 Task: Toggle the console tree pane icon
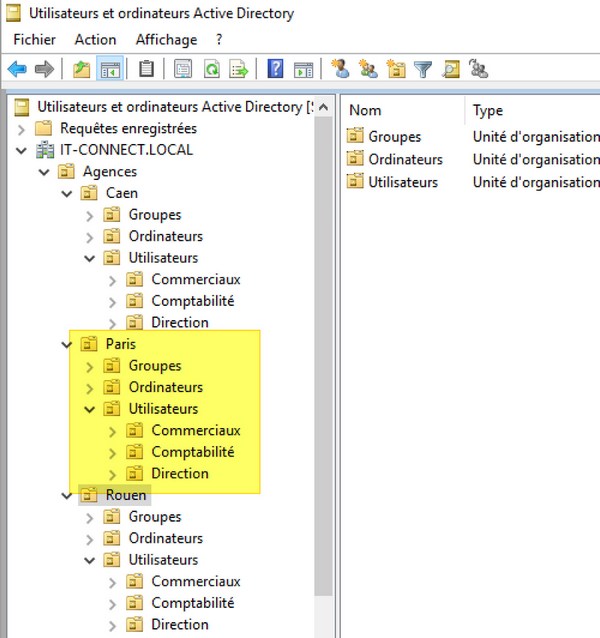(x=110, y=69)
